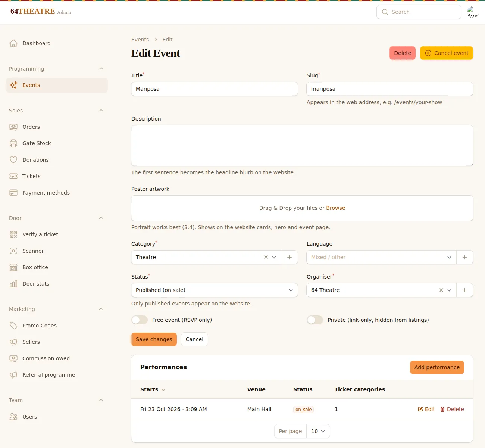Sort performances by Starts column

[153, 389]
